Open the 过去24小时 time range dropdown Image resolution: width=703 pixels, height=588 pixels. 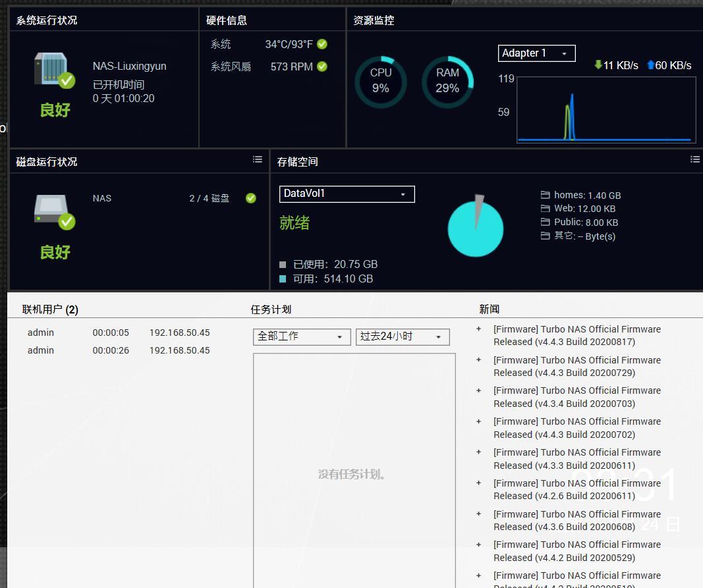[402, 336]
